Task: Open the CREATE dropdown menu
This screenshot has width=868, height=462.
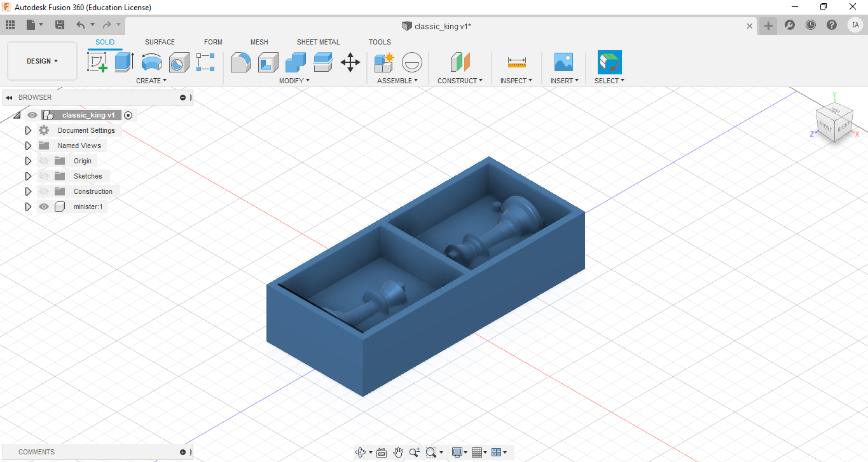Action: click(x=151, y=81)
